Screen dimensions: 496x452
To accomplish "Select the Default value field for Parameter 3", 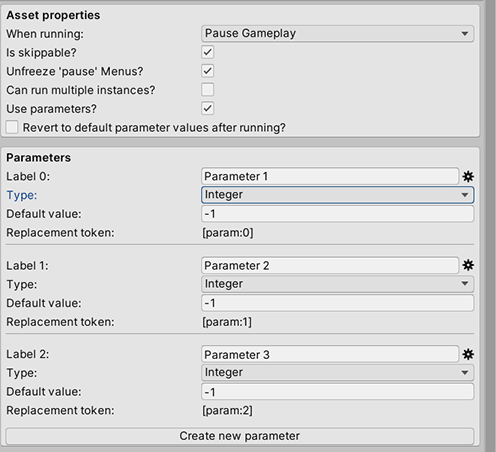I will pyautogui.click(x=337, y=392).
